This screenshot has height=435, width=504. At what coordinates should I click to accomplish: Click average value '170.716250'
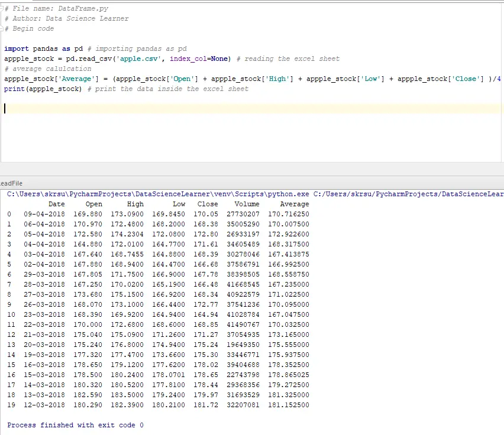289,214
